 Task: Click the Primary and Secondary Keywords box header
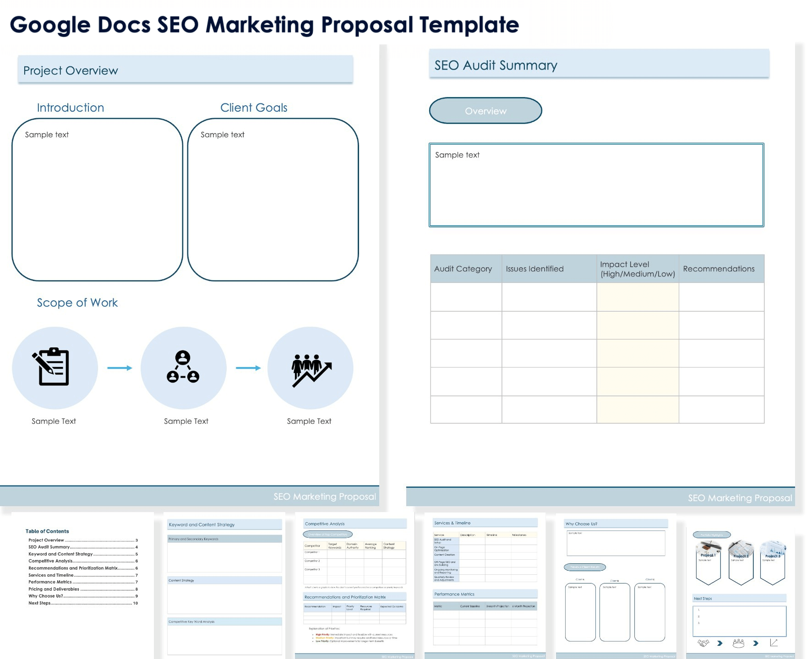[224, 539]
